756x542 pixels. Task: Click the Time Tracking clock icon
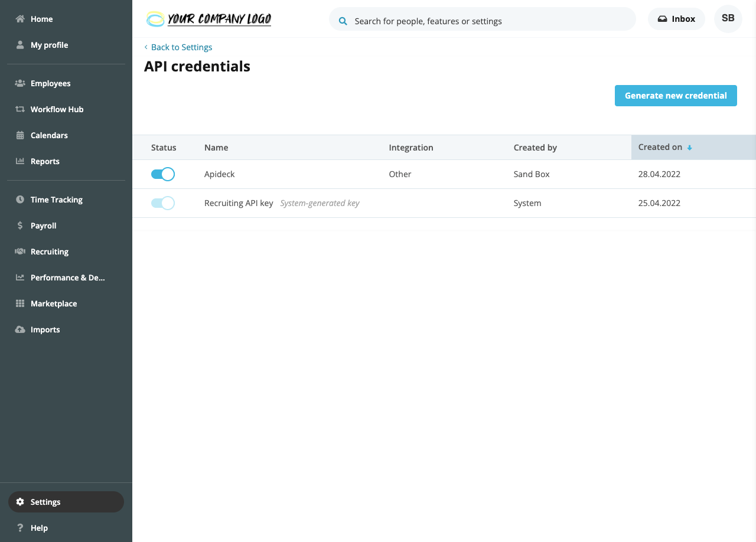[x=20, y=200]
